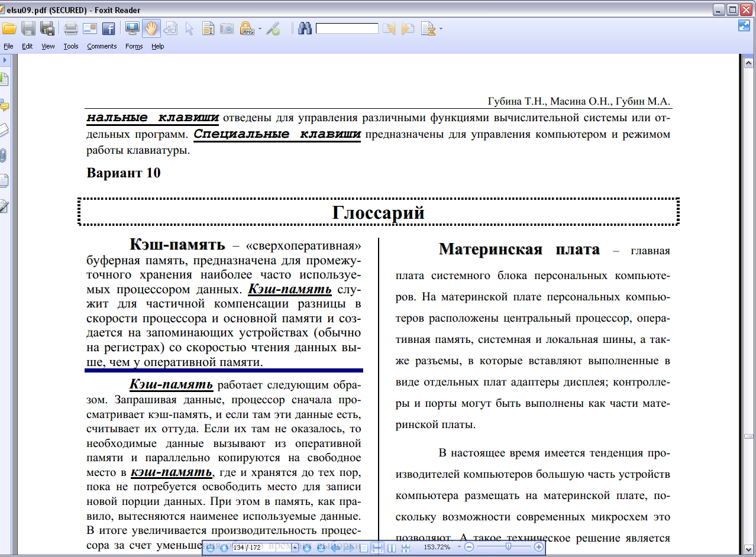Open the Forms menu
This screenshot has height=557, width=756.
click(134, 46)
